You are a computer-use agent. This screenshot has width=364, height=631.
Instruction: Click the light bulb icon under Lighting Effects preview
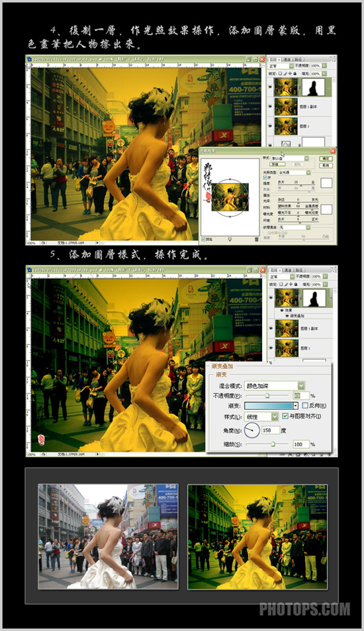click(x=230, y=239)
